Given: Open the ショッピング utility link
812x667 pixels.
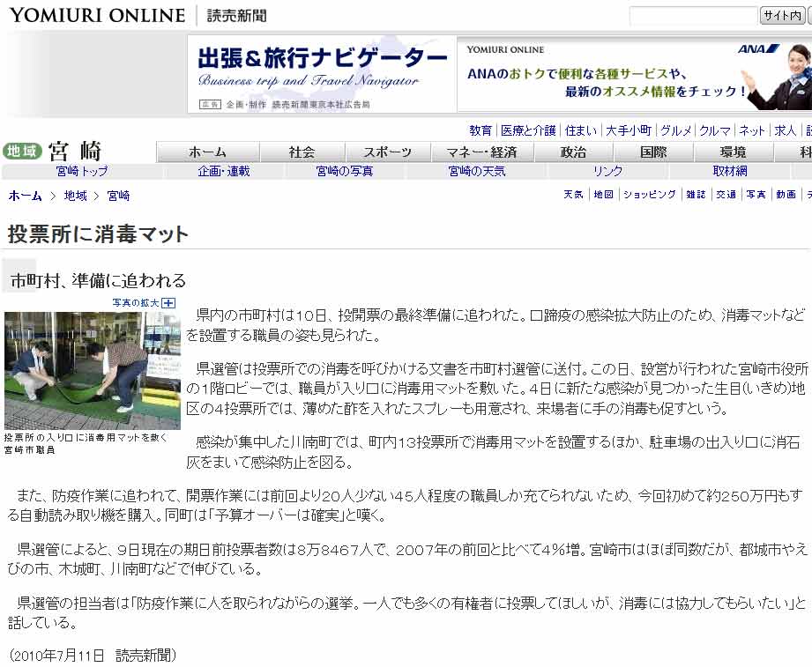Looking at the screenshot, I should [650, 195].
